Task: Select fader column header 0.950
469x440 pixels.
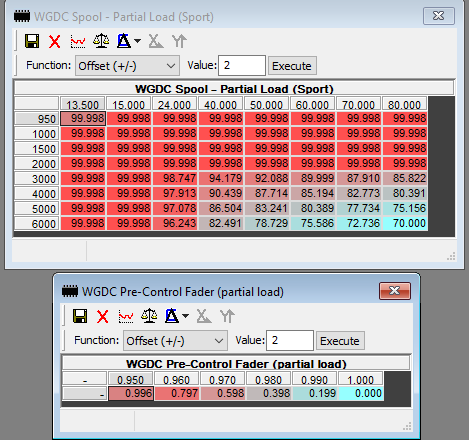Action: coord(131,379)
